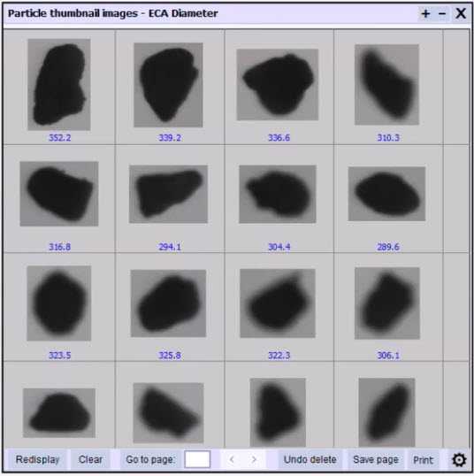Focus the Go to page input field
Screen dimensions: 474x476
197,459
